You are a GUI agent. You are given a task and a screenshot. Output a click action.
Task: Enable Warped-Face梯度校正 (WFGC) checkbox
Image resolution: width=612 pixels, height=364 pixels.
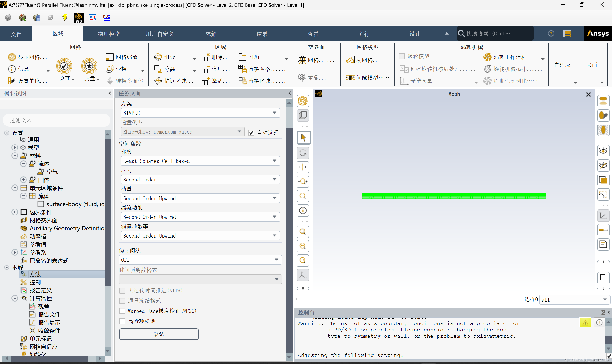[122, 311]
